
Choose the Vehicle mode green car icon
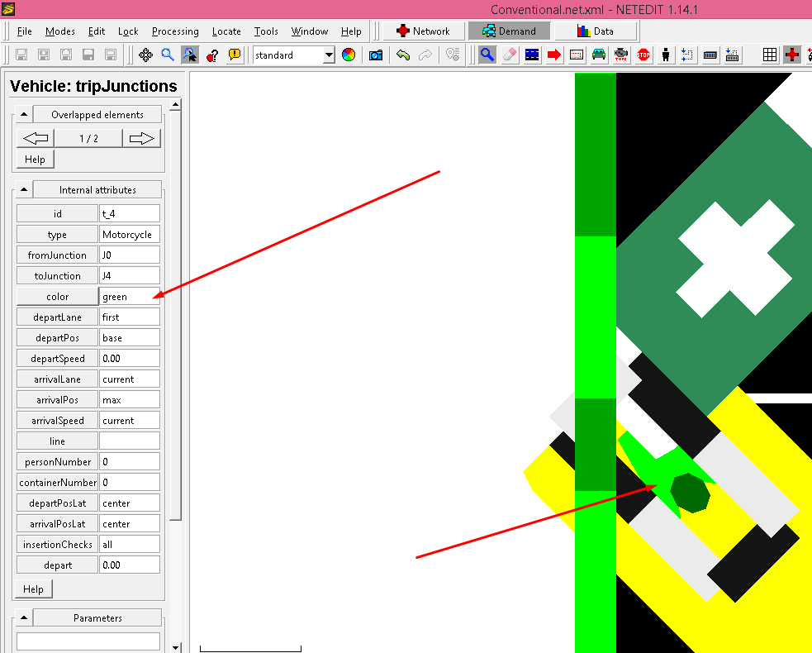[599, 55]
